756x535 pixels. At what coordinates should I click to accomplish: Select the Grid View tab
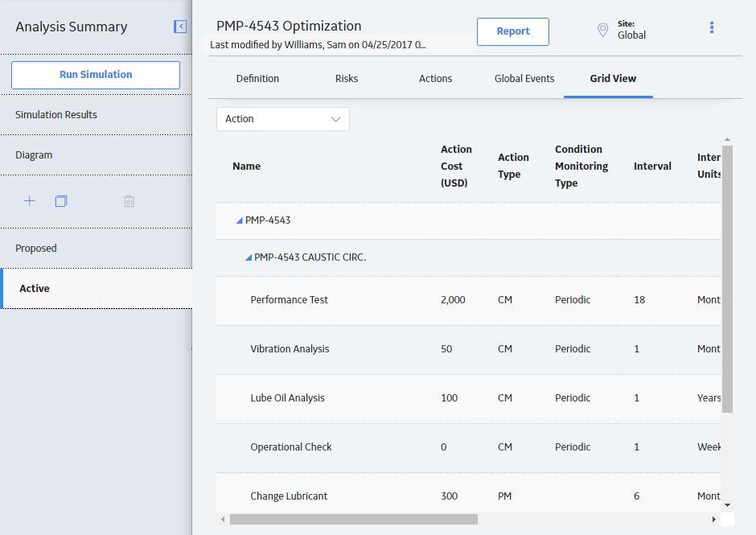[613, 79]
